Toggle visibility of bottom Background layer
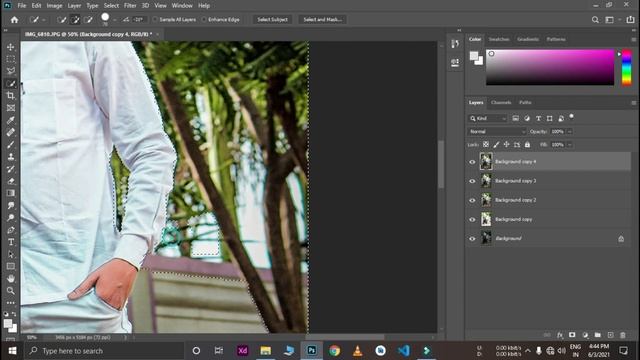Viewport: 640px width, 360px height. (472, 238)
